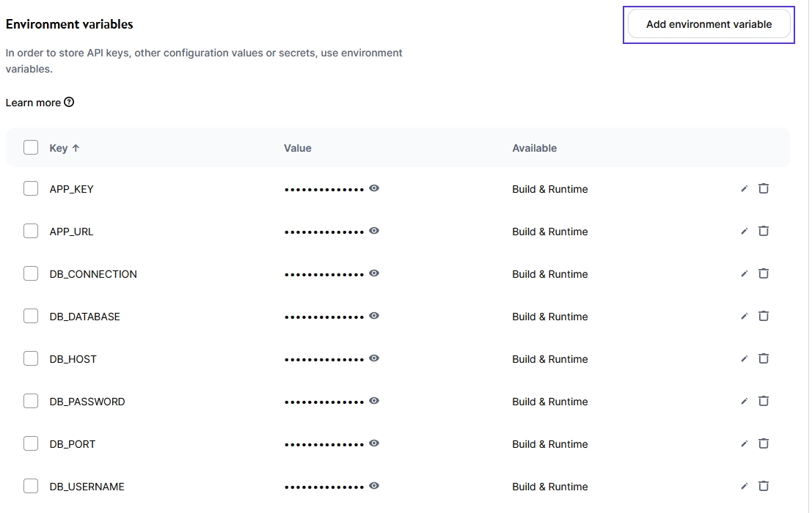Screen dimensions: 812x513
Task: Edit the DB_HOST variable
Action: (744, 358)
